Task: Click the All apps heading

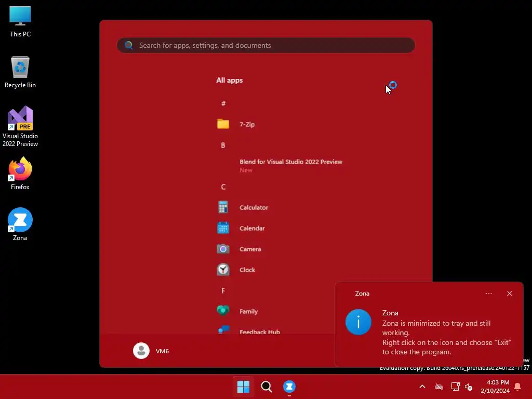Action: (229, 80)
